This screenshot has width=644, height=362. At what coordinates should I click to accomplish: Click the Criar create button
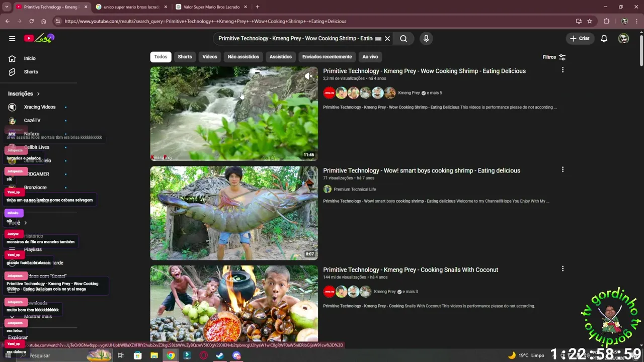tap(580, 38)
